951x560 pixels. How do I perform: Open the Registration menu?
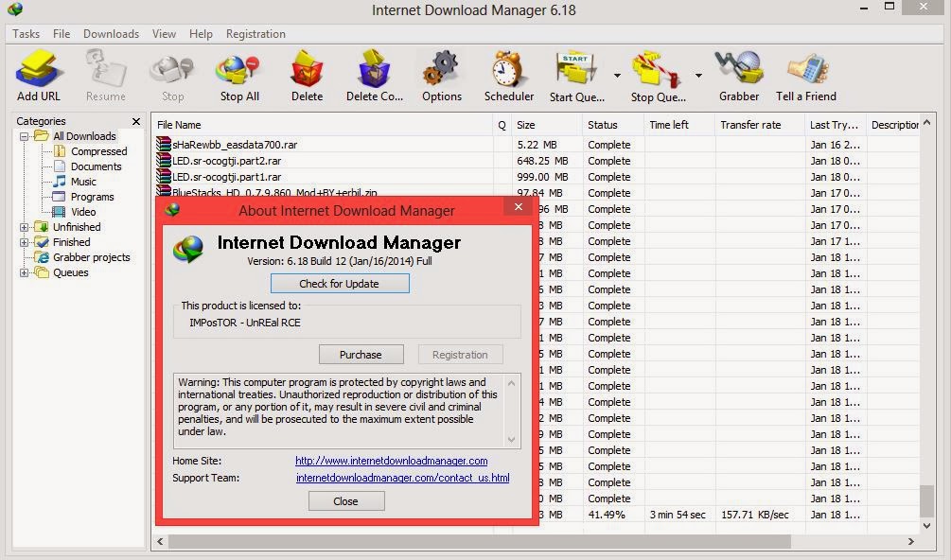[255, 34]
